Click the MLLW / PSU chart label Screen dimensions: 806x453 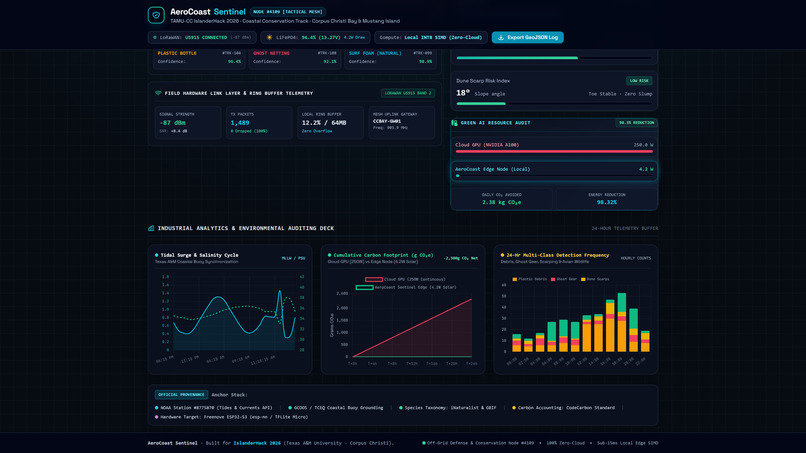coord(293,258)
